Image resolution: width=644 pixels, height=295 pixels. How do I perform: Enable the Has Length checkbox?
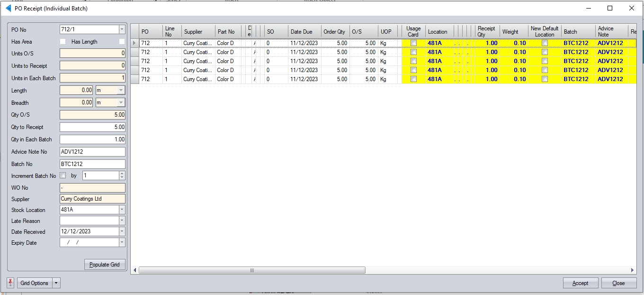click(122, 42)
